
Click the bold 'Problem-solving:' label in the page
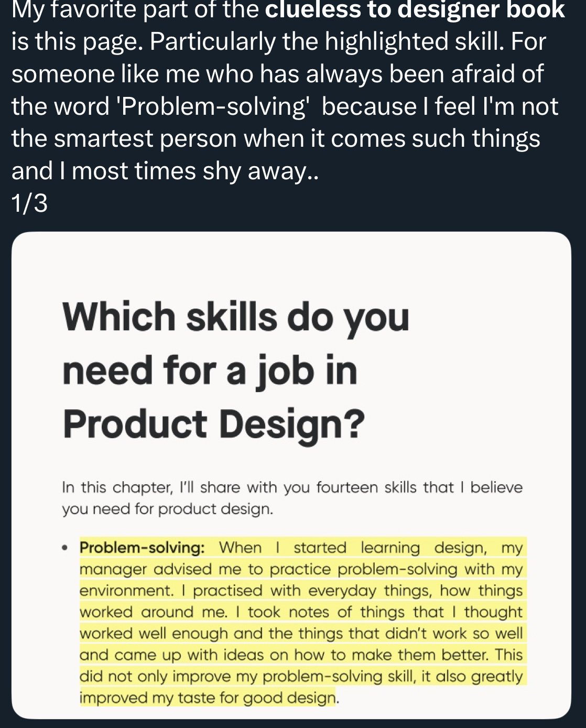click(x=142, y=548)
